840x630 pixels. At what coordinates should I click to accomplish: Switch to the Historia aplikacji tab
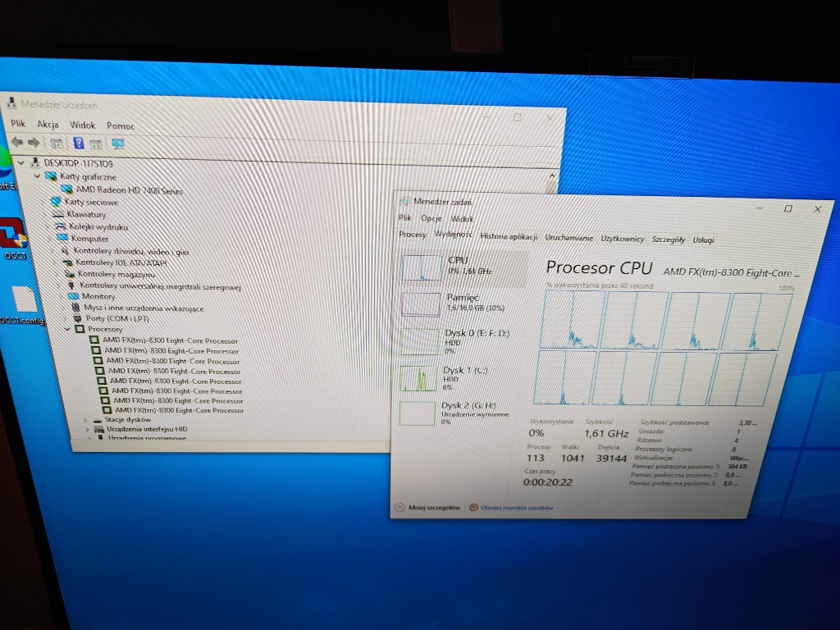[x=509, y=236]
